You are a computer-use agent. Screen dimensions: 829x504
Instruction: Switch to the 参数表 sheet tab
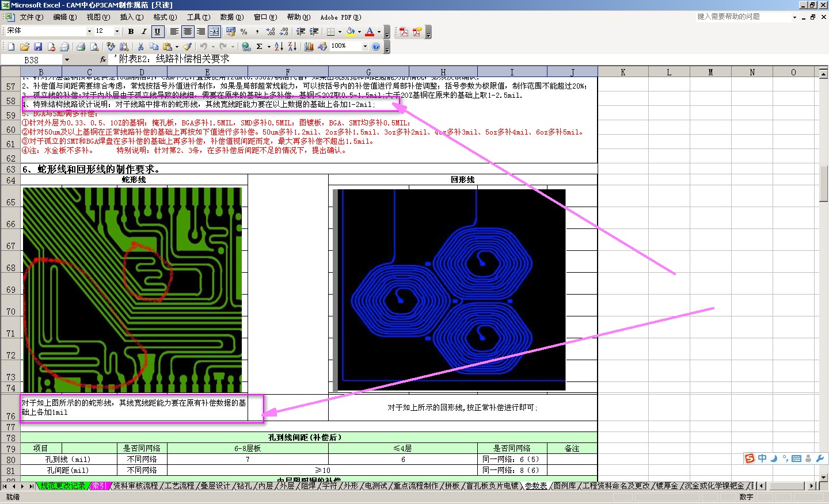[x=536, y=486]
